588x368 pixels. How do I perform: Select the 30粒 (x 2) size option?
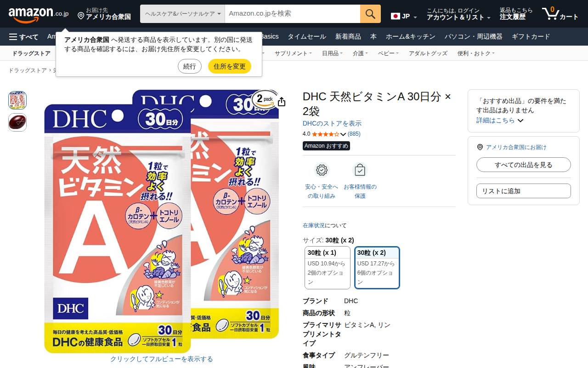click(x=377, y=268)
